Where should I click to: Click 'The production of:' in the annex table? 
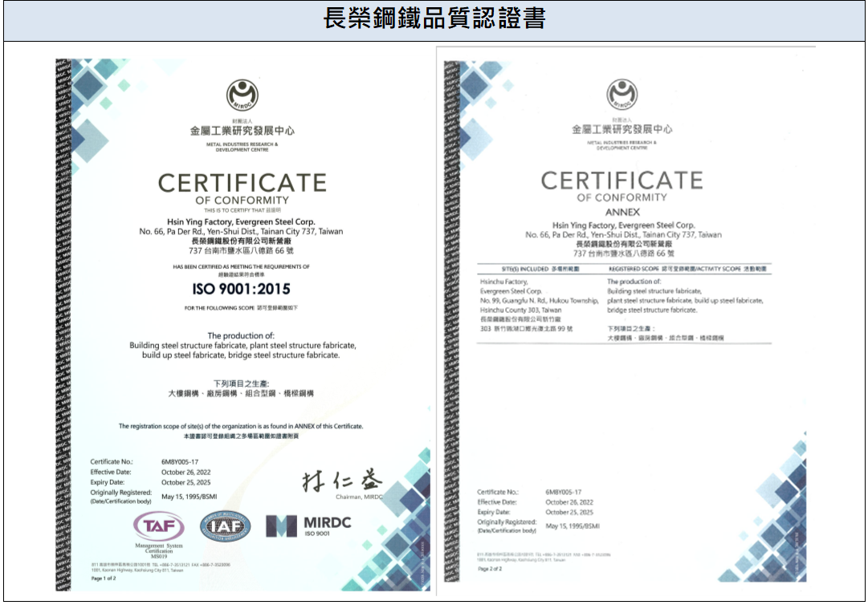[x=634, y=282]
